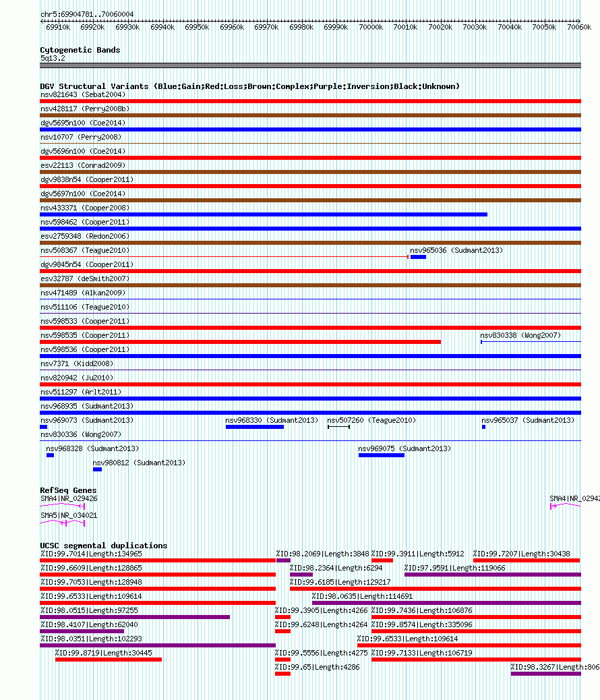
Task: Open the SMA5|NR_034021 gene label
Action: (69, 515)
